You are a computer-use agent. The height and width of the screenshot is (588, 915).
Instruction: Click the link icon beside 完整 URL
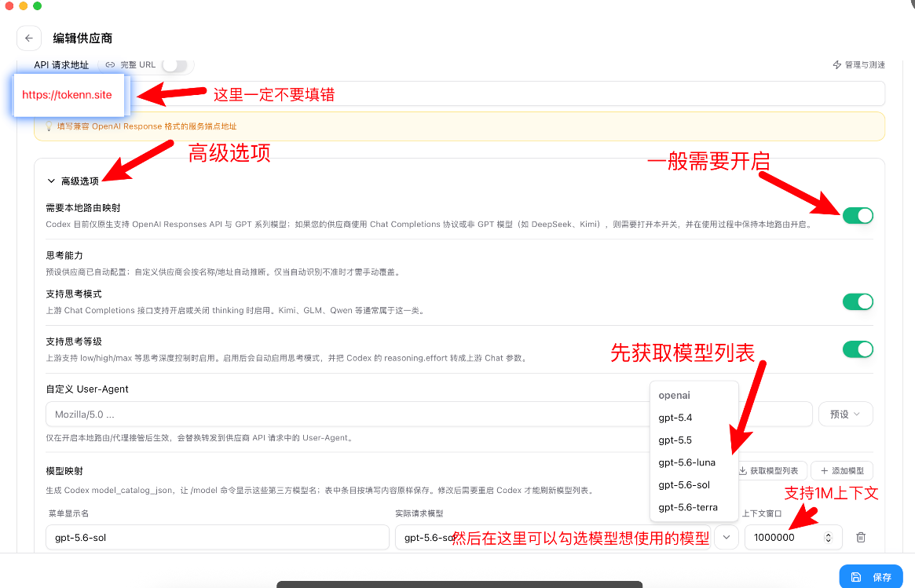(x=110, y=64)
